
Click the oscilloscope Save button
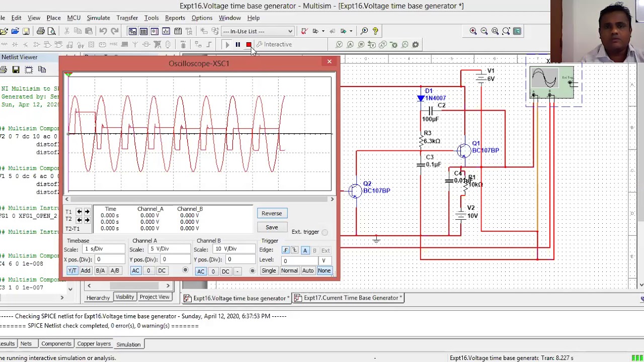pos(272,227)
